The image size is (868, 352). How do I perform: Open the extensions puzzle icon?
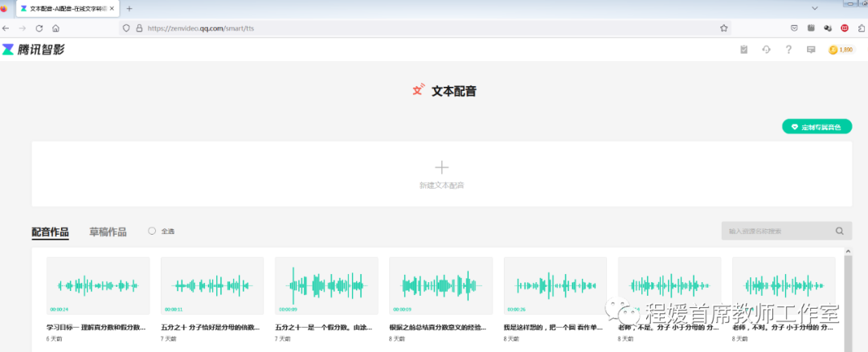862,28
